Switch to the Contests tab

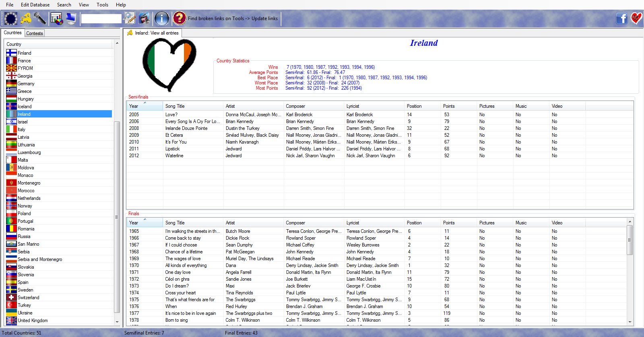click(35, 33)
